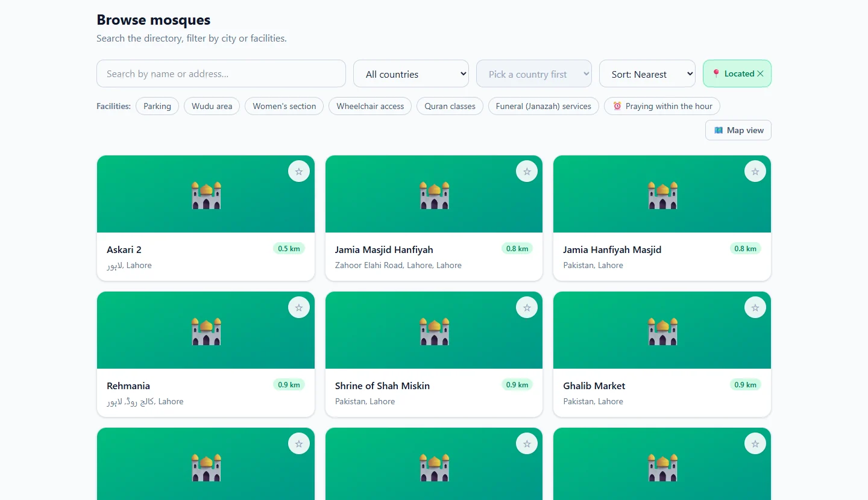Screen dimensions: 868x500
Task: Click 0.8 km badge on Jamia Hanfiyah Masjid
Action: (x=745, y=248)
